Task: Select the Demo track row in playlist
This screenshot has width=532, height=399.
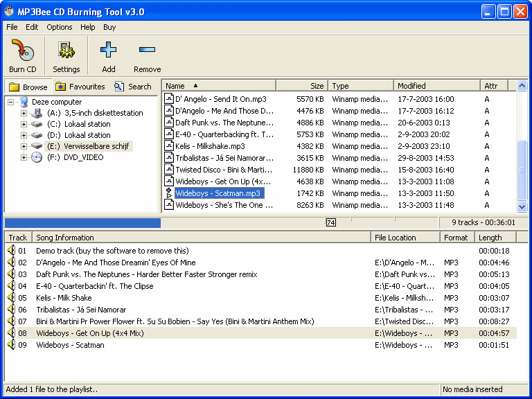Action: tap(260, 250)
